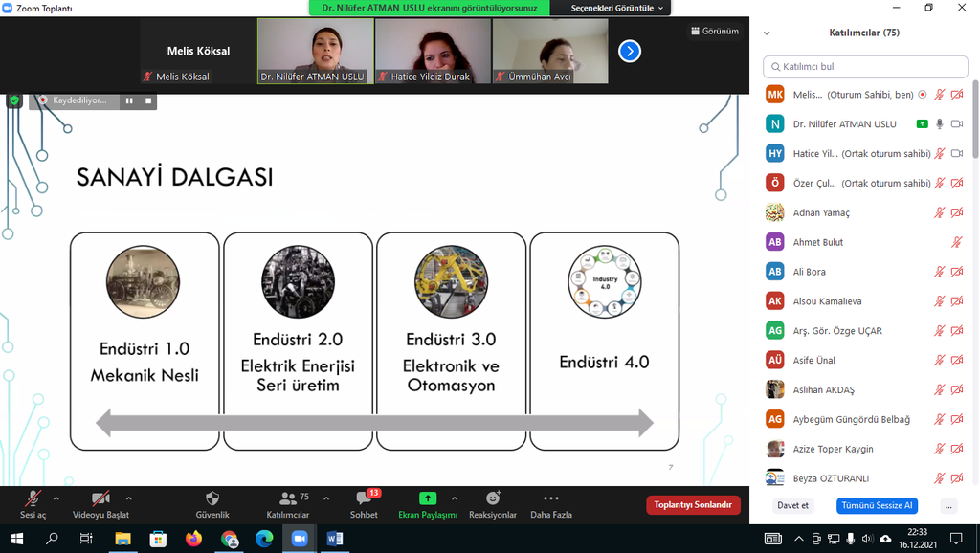This screenshot has height=553, width=980.
Task: Show next video thumbnails with blue arrow
Action: (x=629, y=51)
